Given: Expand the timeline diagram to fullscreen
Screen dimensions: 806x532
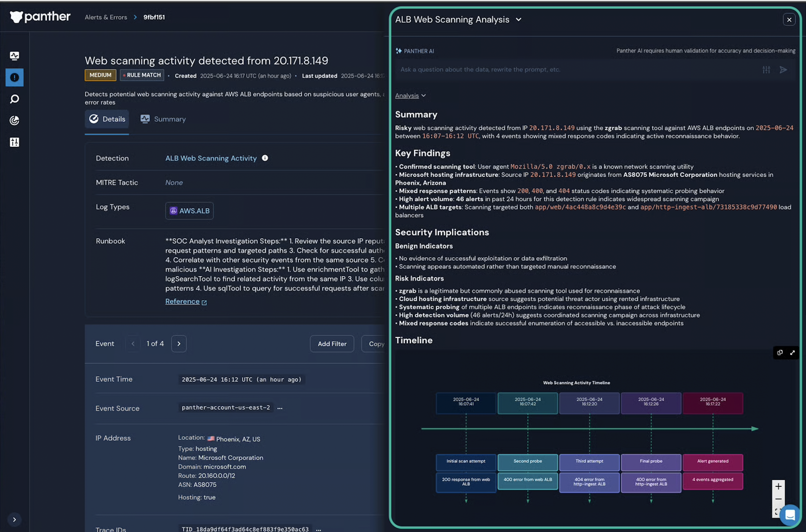Looking at the screenshot, I should 792,353.
